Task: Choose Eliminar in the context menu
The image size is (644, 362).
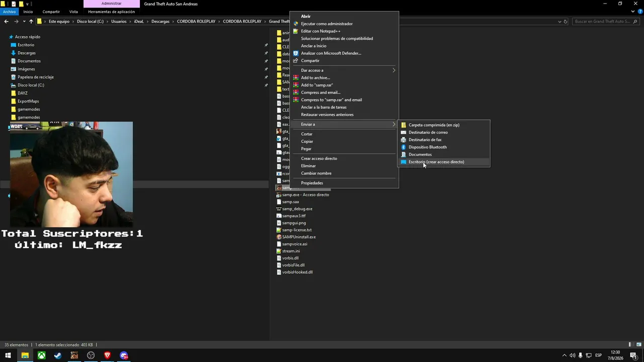Action: (308, 166)
